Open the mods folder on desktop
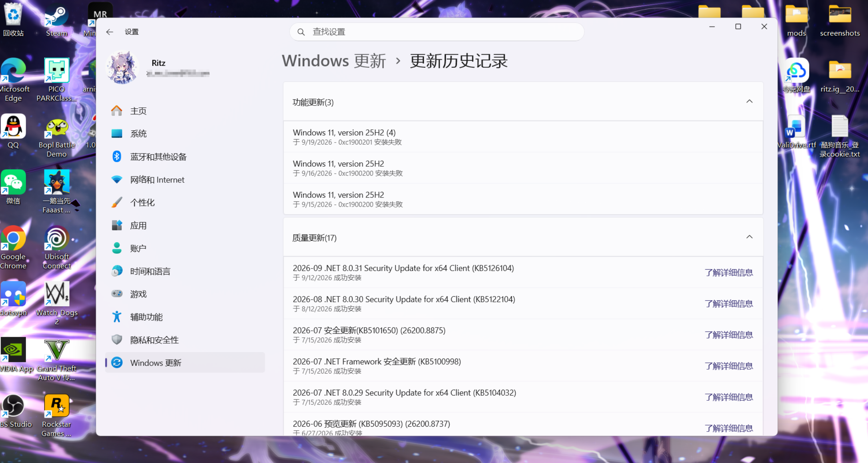The width and height of the screenshot is (868, 463). tap(796, 20)
